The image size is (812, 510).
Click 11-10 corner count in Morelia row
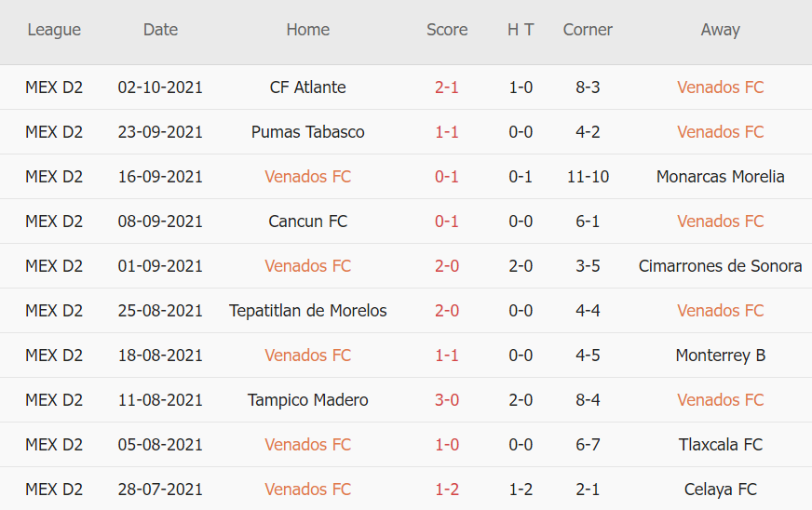[588, 177]
